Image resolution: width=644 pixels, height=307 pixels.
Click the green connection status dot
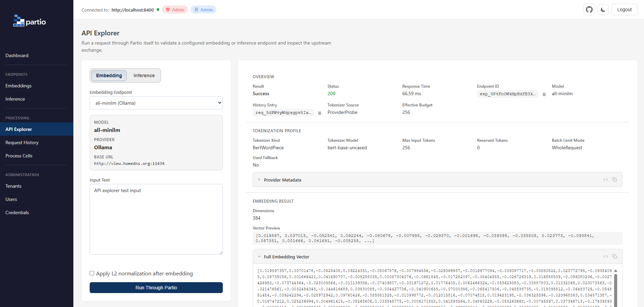(x=158, y=10)
